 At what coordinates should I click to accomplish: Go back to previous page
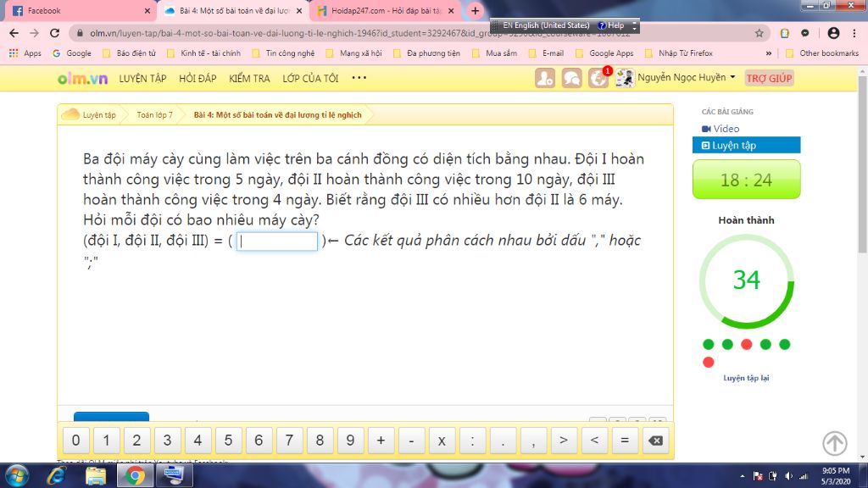[x=14, y=33]
